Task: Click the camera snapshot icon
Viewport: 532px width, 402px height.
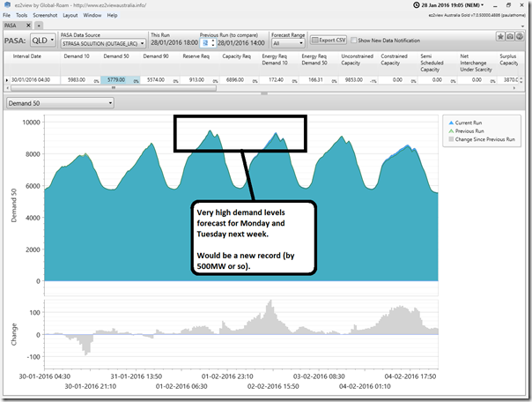Action: click(510, 37)
